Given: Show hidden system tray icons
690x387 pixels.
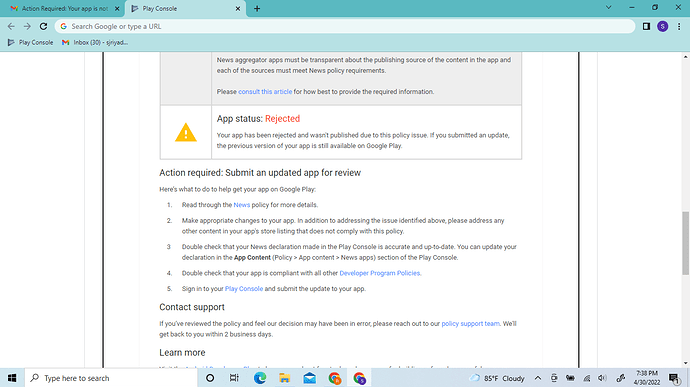Looking at the screenshot, I should tap(538, 378).
